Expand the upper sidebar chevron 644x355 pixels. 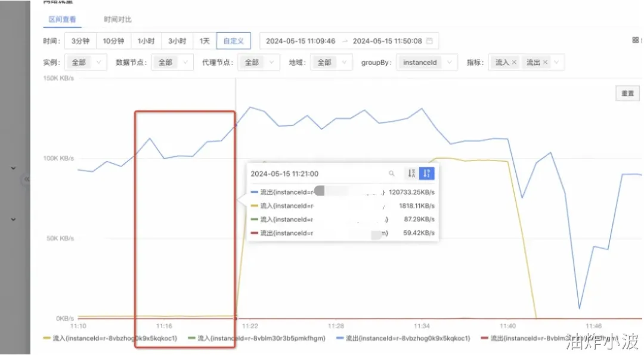point(13,168)
